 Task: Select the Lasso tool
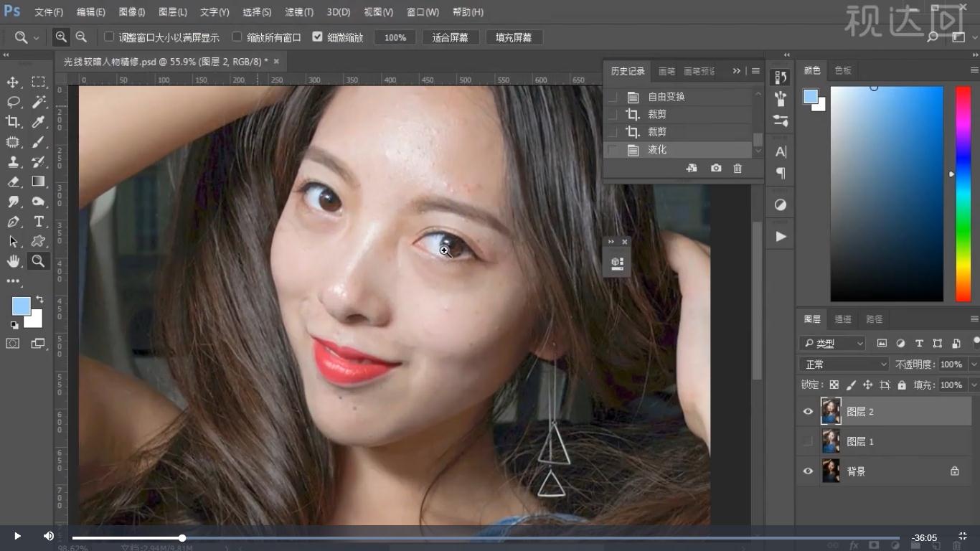[13, 103]
